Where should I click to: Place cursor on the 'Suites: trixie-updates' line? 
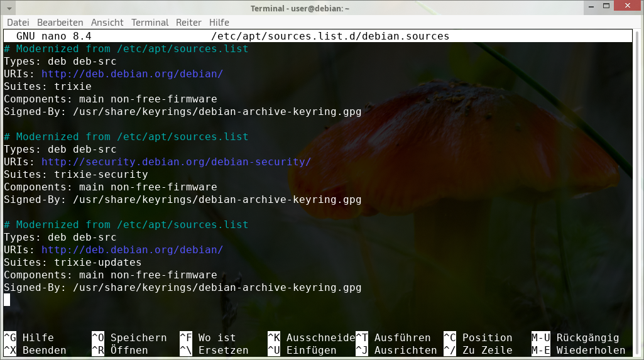tap(72, 263)
